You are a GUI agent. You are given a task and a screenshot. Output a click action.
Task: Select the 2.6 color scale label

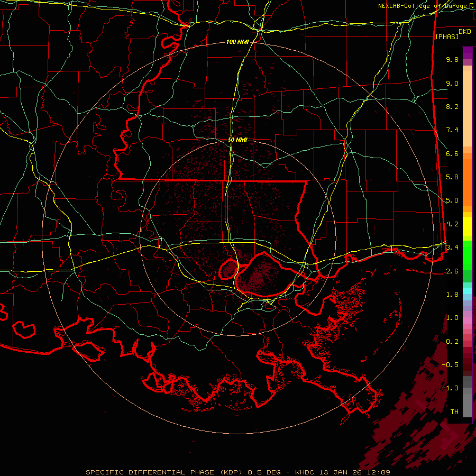(452, 271)
